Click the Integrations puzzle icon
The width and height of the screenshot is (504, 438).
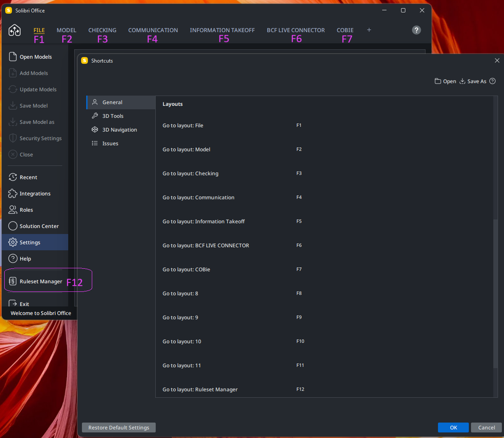pyautogui.click(x=12, y=193)
